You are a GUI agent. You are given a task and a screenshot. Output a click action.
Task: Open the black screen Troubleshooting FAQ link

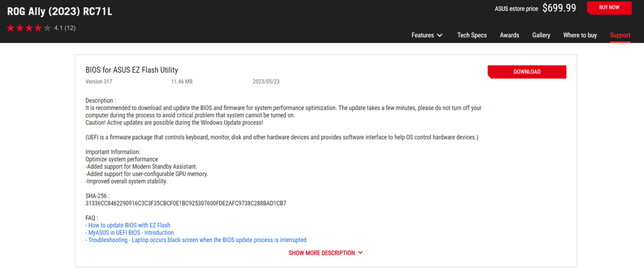click(196, 239)
